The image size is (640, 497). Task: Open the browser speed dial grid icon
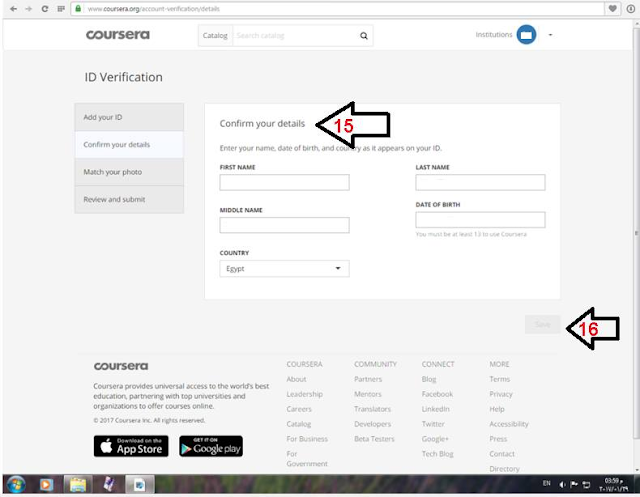pos(61,9)
